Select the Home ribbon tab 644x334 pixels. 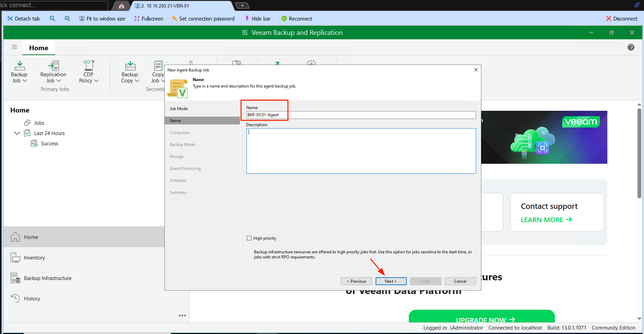[x=39, y=48]
